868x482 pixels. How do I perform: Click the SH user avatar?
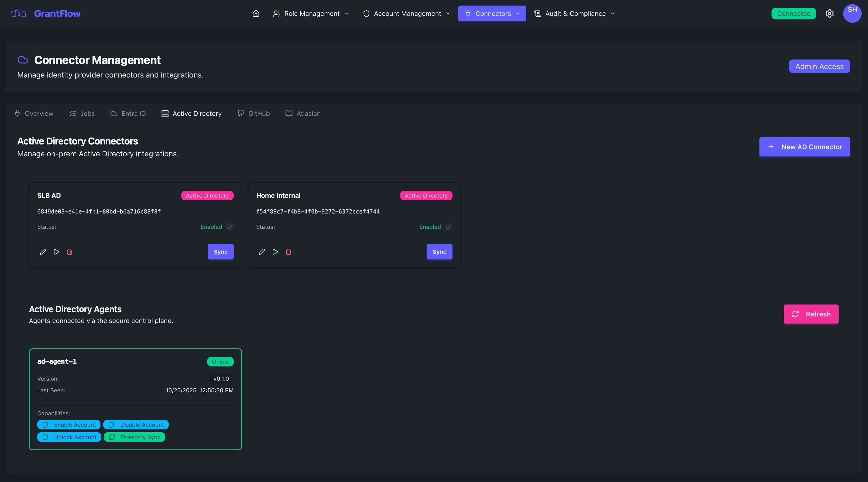click(x=852, y=13)
